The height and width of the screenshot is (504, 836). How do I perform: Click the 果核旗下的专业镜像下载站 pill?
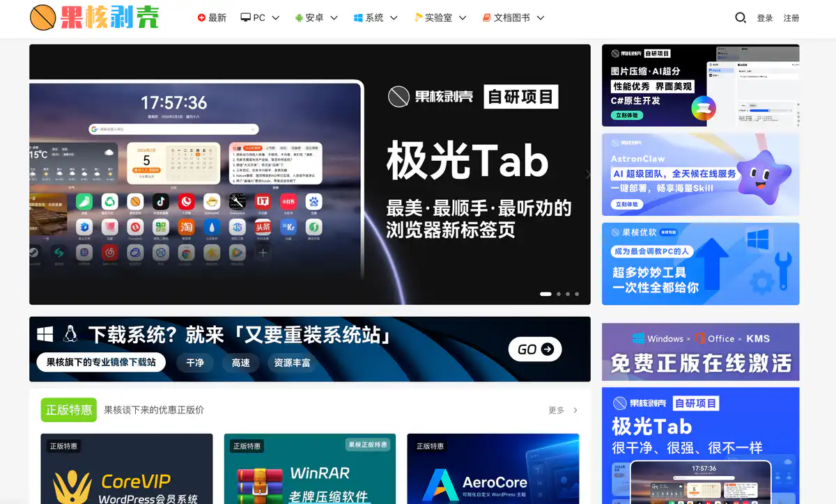point(101,362)
